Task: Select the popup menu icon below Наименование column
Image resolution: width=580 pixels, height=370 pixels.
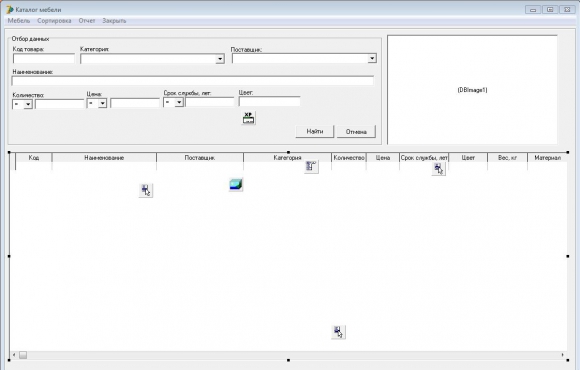Action: pyautogui.click(x=146, y=190)
